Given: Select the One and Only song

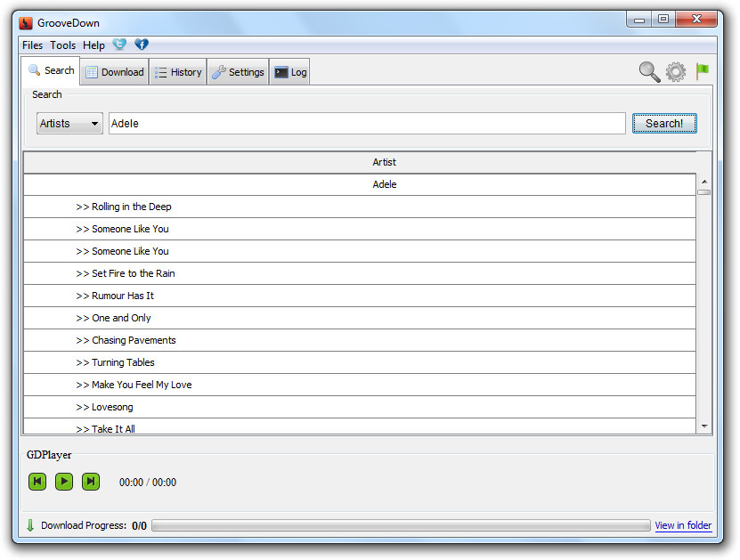Looking at the screenshot, I should (x=360, y=318).
